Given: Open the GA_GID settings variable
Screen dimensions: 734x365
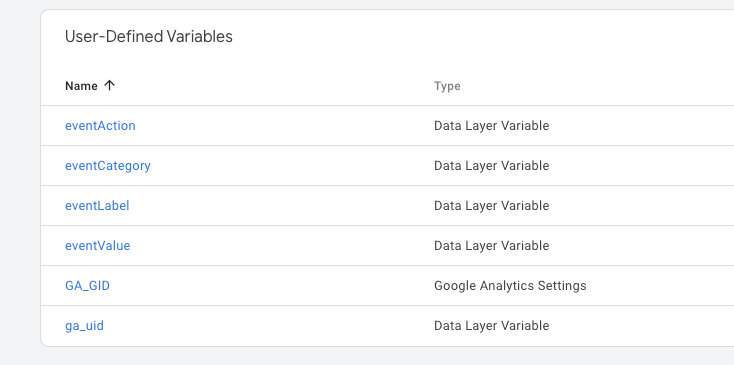Looking at the screenshot, I should coord(88,285).
